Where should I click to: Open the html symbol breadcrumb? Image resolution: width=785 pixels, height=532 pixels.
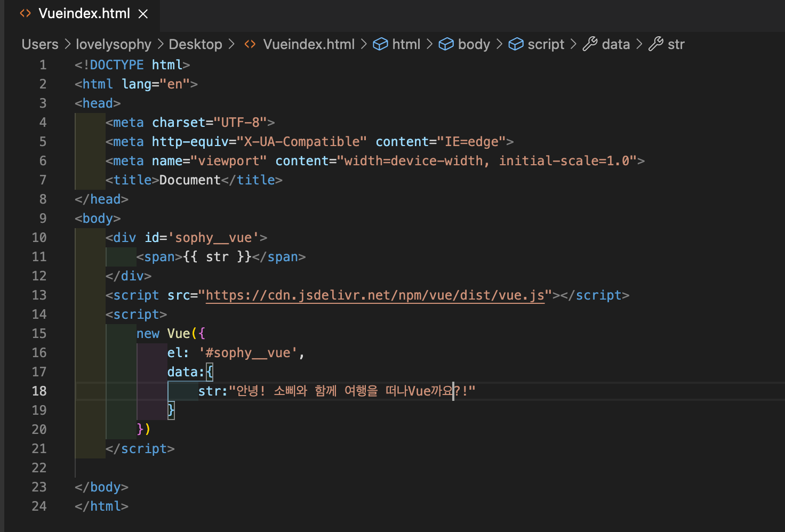click(406, 44)
